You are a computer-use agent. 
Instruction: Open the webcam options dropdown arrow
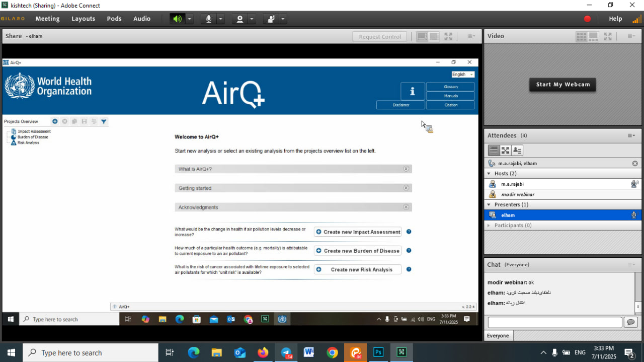pos(252,19)
